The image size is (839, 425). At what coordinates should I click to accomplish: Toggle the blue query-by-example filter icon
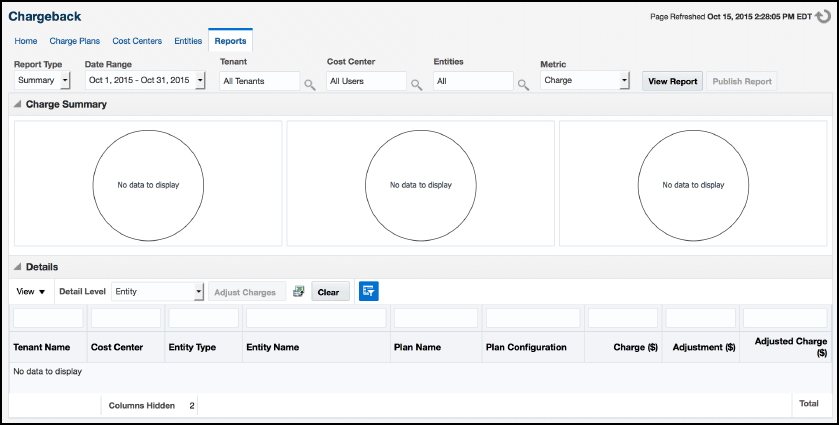tap(369, 291)
